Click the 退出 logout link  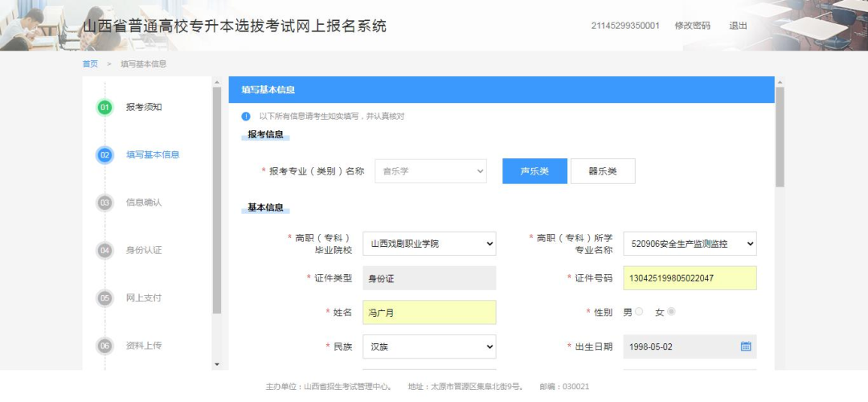(x=738, y=26)
